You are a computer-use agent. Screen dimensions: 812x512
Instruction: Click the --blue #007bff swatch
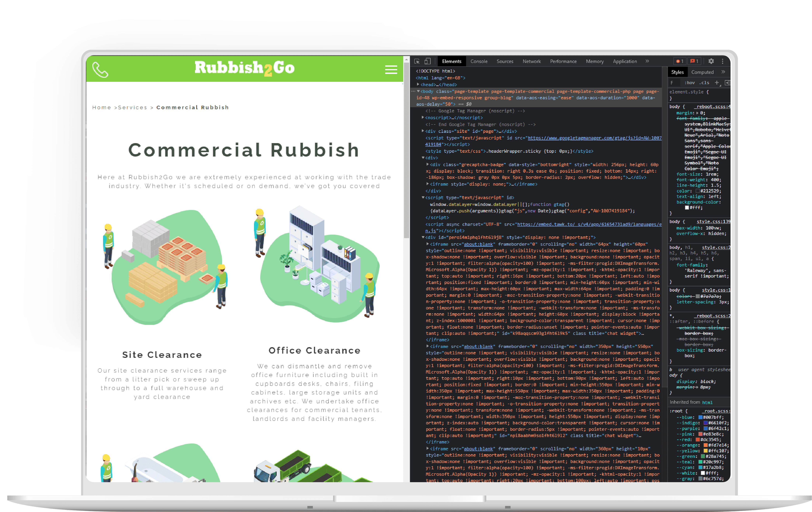[x=700, y=417]
